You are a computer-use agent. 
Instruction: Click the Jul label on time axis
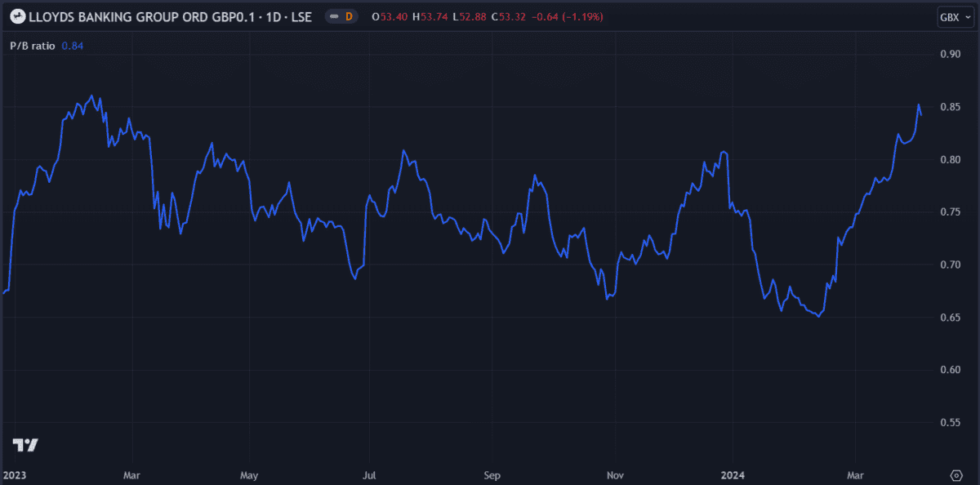pyautogui.click(x=369, y=474)
